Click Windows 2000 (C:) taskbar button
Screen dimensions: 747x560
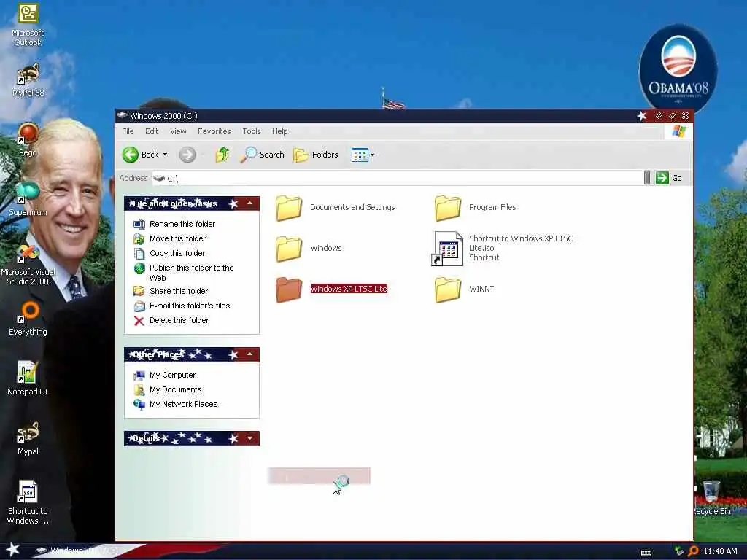coord(77,551)
